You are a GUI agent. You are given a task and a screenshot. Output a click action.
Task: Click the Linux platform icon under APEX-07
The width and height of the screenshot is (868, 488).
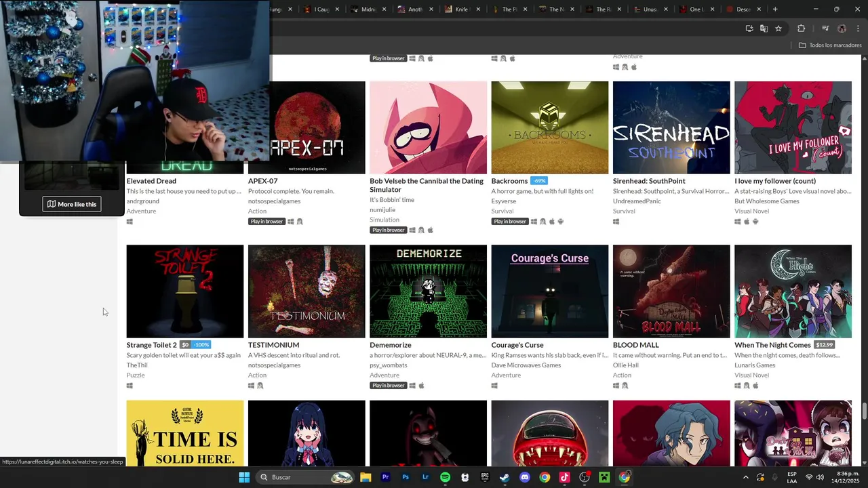300,222
